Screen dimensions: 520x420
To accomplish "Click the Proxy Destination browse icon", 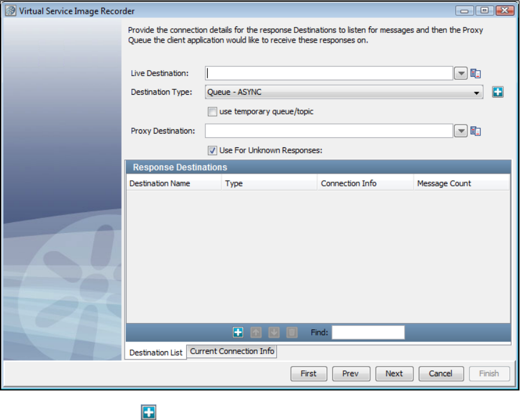I will pos(476,131).
